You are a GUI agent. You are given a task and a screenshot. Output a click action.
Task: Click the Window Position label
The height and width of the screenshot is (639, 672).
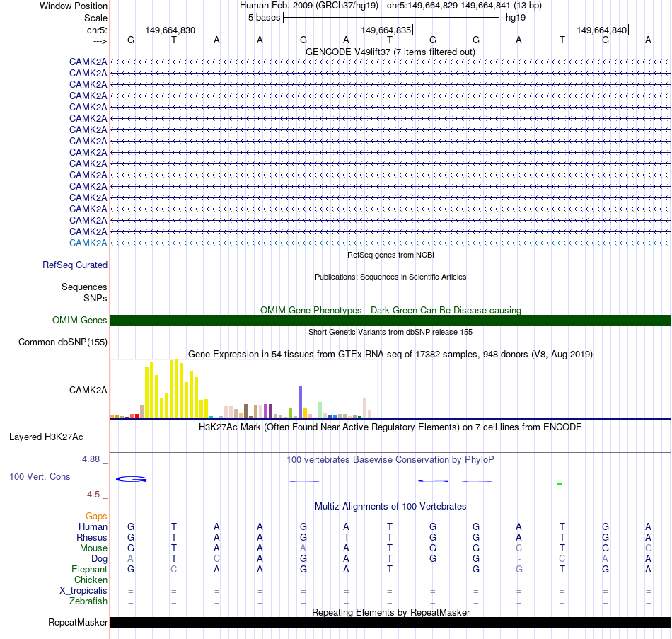coord(74,6)
